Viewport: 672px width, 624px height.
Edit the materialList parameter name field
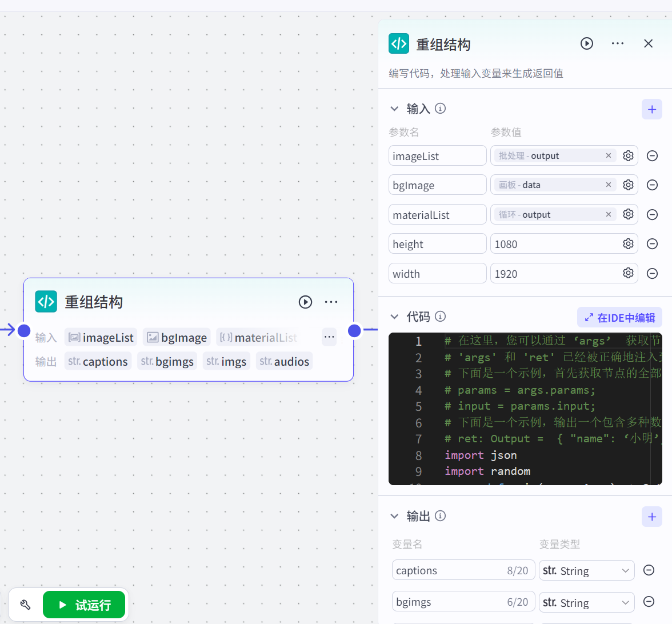[437, 214]
